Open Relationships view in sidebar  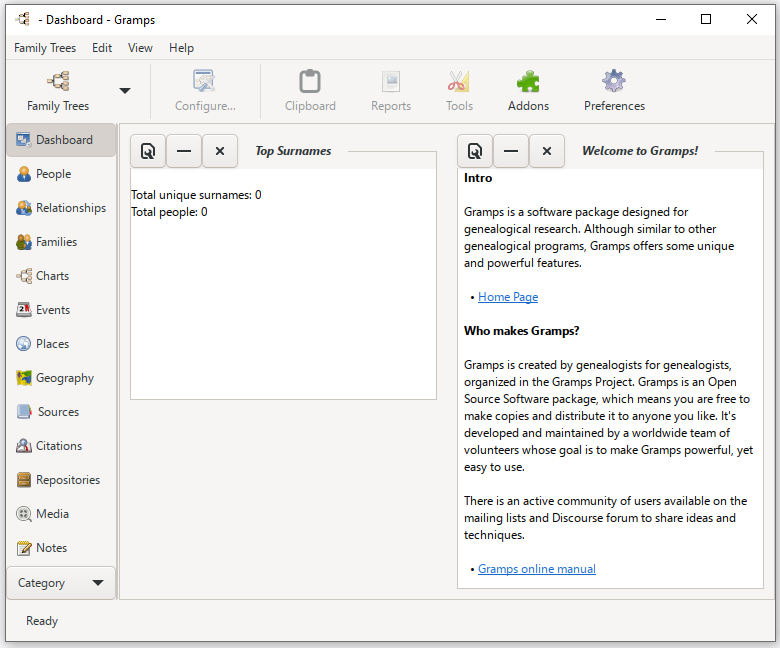pos(70,208)
